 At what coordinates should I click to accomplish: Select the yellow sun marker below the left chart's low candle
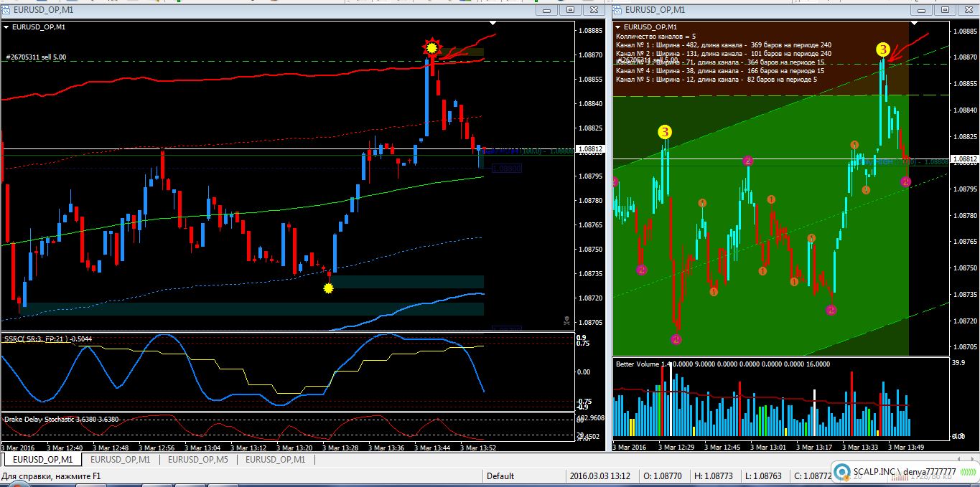(329, 288)
